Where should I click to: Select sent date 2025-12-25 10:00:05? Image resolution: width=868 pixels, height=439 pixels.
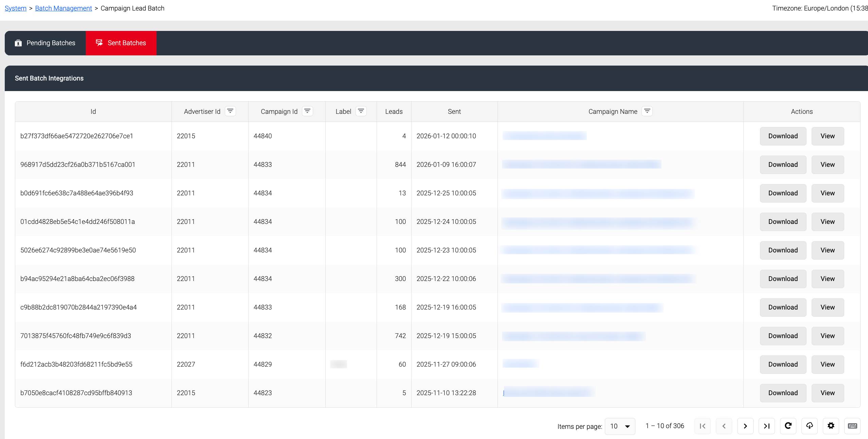(x=446, y=193)
